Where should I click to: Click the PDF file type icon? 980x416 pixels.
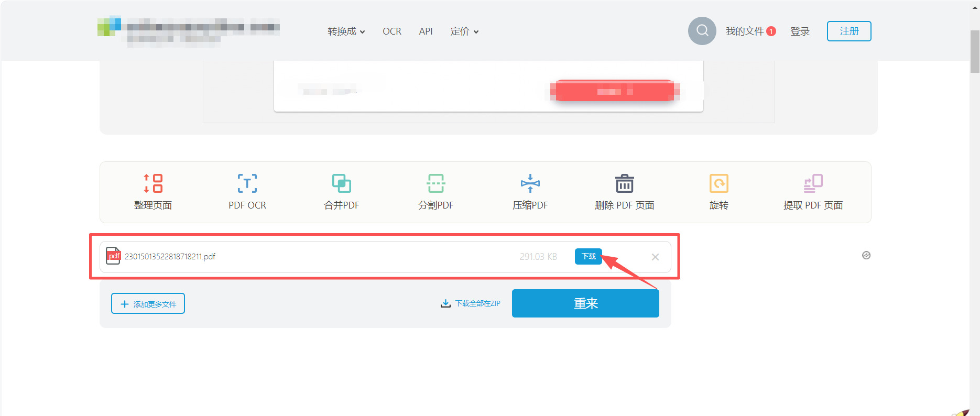coord(113,256)
